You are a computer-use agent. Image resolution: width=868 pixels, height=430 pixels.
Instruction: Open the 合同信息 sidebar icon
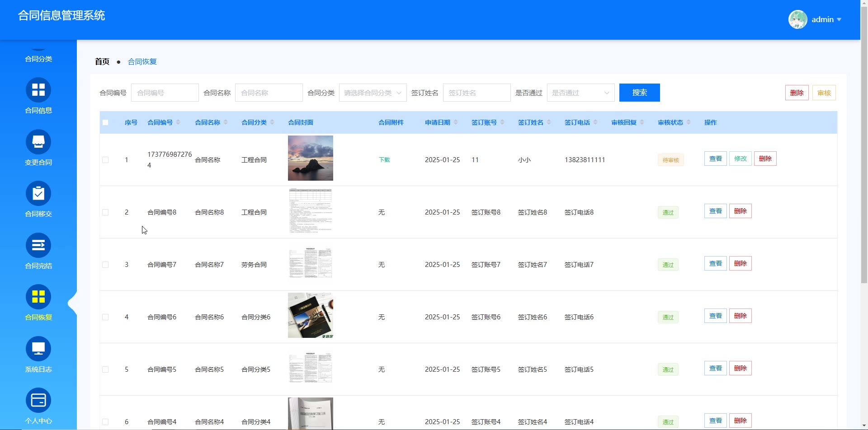38,90
